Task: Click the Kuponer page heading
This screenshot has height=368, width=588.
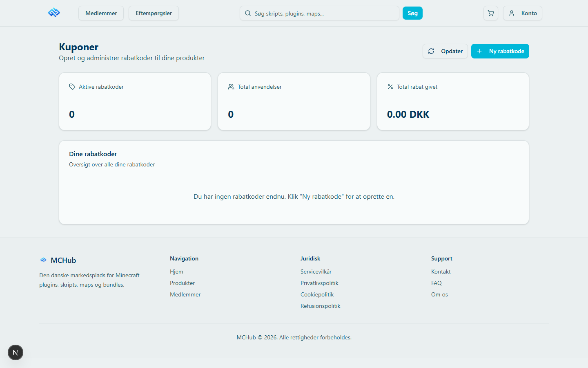Action: pos(79,47)
